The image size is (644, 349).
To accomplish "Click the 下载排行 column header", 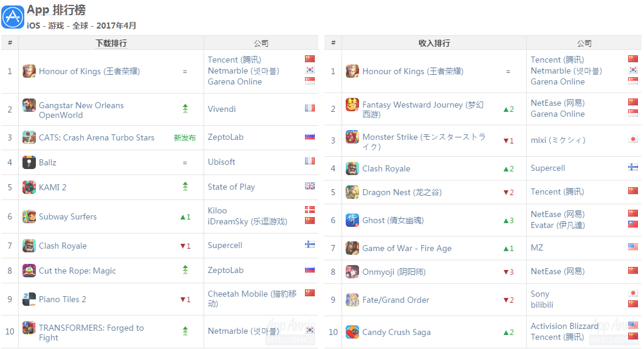I will click(111, 43).
